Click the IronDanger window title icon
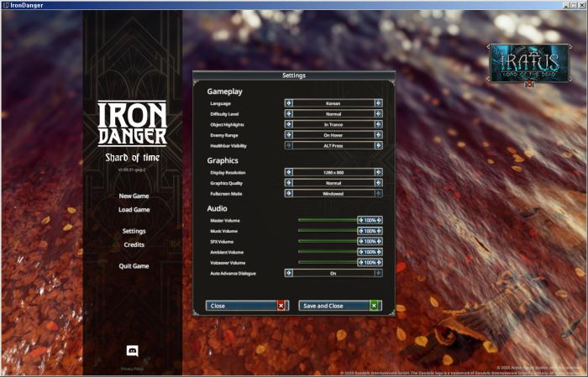This screenshot has width=588, height=377. coord(5,5)
